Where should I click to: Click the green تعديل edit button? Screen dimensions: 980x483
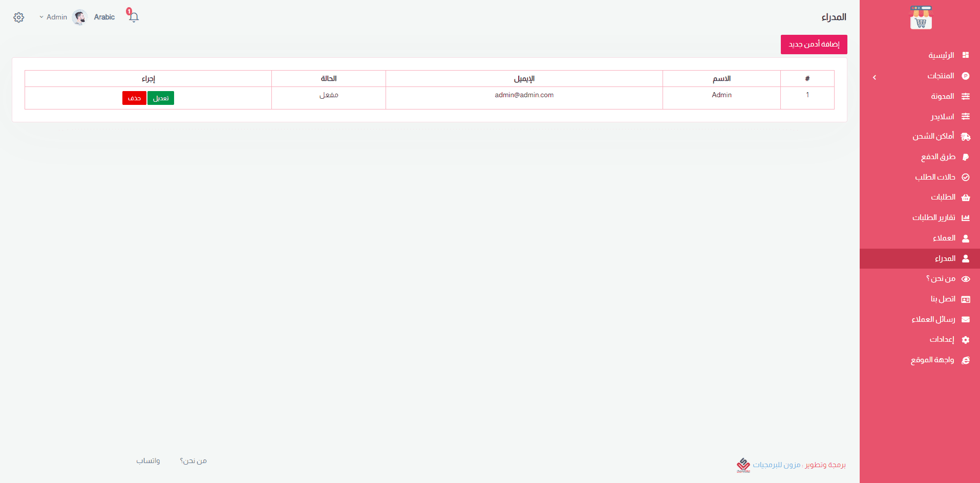(x=161, y=98)
